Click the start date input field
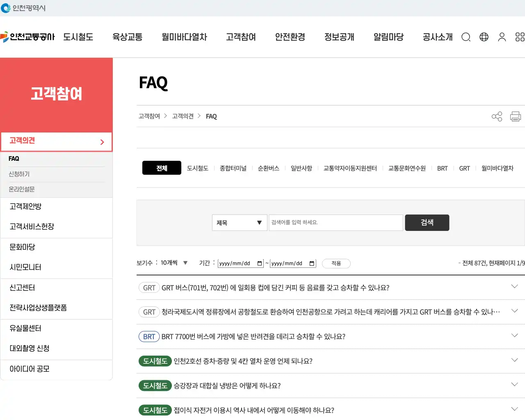The image size is (525, 420). coord(241,263)
